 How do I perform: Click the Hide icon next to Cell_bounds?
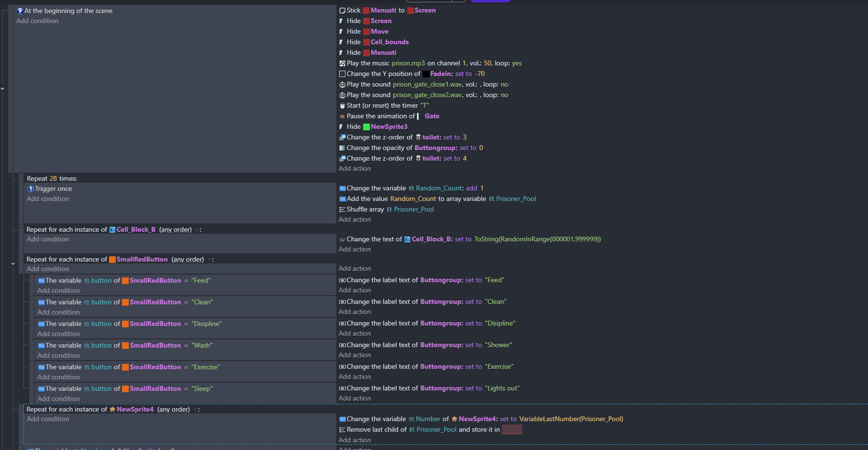(x=341, y=42)
